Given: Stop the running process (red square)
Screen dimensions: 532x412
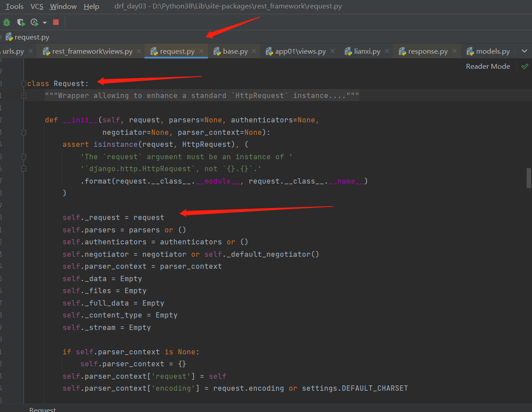Looking at the screenshot, I should point(56,22).
